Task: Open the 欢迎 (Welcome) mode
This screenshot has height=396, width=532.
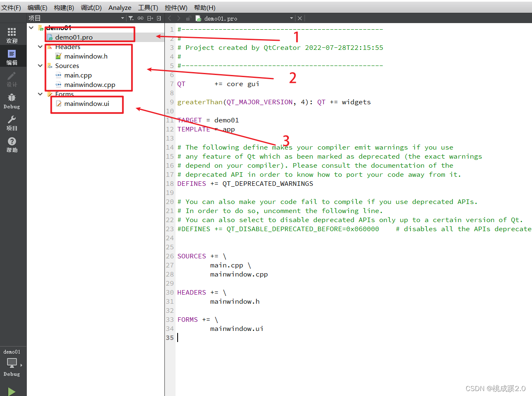Action: [x=12, y=35]
